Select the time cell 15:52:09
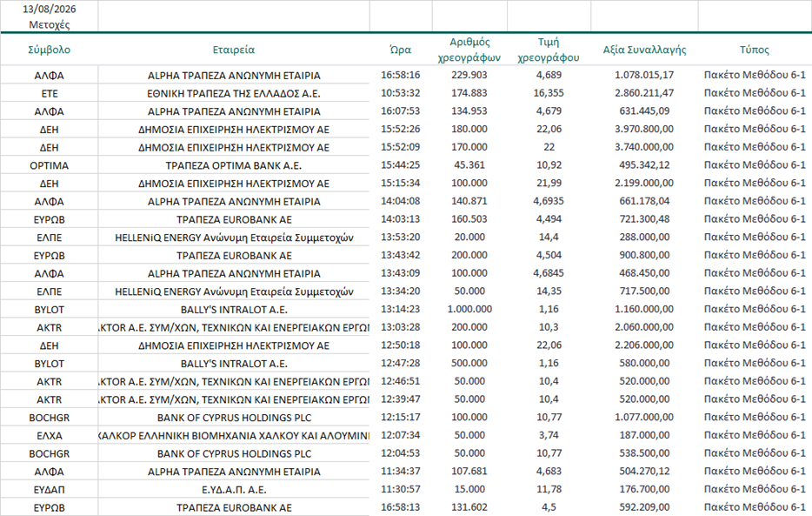The height and width of the screenshot is (516, 812). pyautogui.click(x=400, y=147)
